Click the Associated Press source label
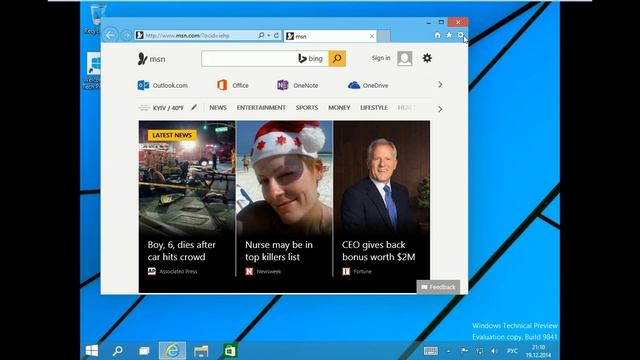Screen dimensions: 640x360 pos(173,271)
